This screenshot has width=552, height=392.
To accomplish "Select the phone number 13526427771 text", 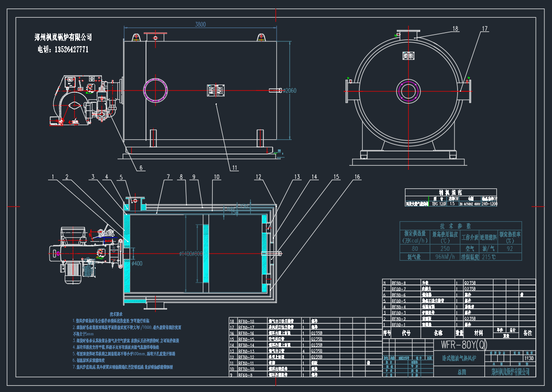I will pos(72,49).
